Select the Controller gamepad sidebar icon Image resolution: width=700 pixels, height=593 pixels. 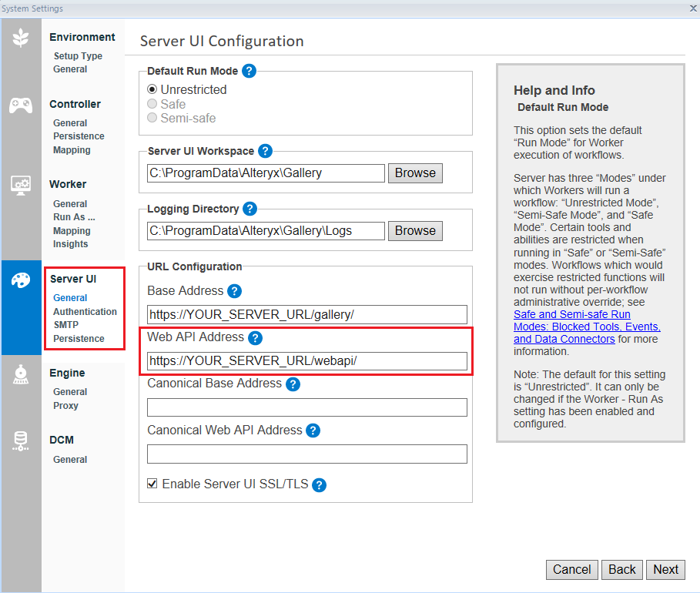pyautogui.click(x=20, y=106)
